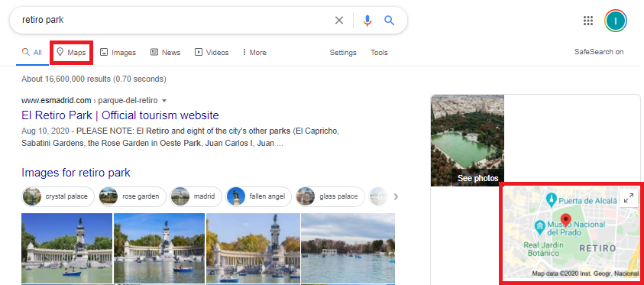Open the second monument image thumbnail
Viewport: 644px width, 285px height.
[159, 248]
